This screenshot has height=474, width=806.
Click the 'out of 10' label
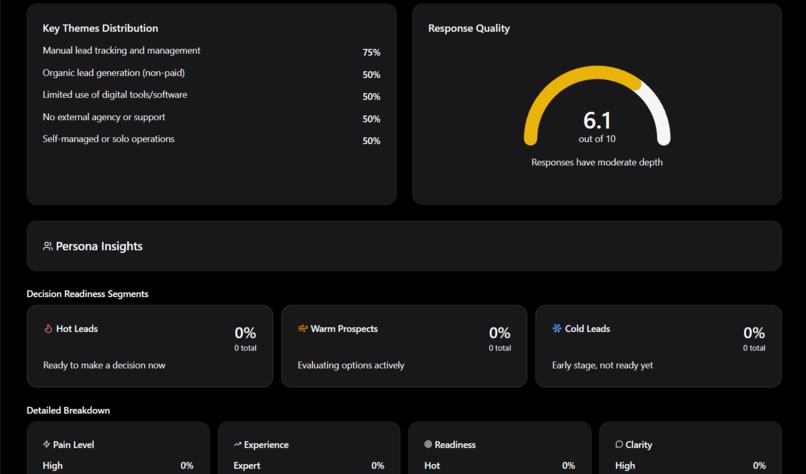pyautogui.click(x=597, y=139)
